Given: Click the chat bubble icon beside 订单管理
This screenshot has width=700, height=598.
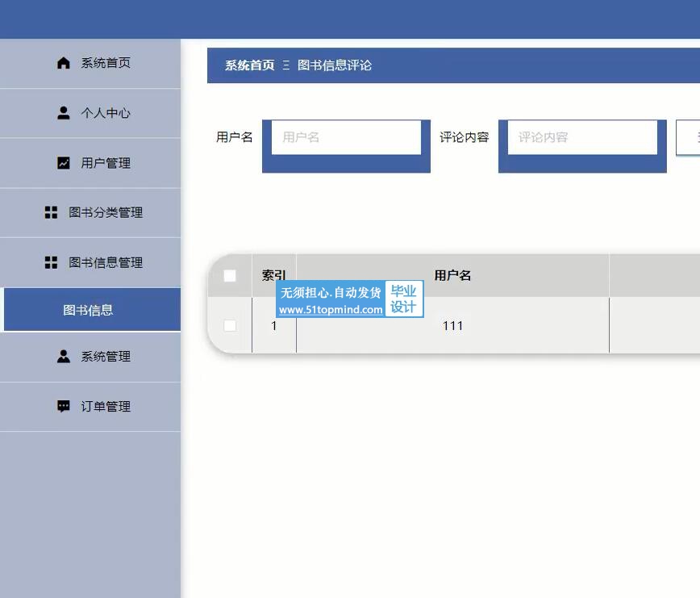Looking at the screenshot, I should [64, 407].
